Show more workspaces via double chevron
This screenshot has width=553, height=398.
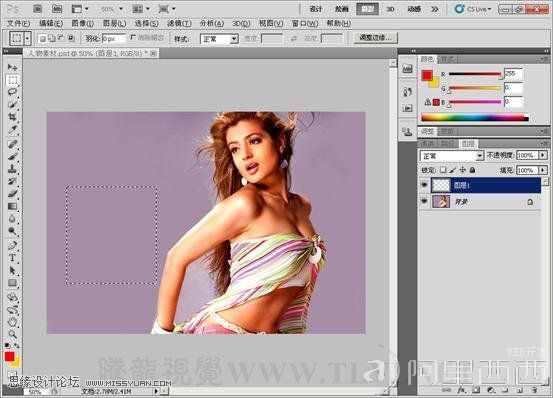click(435, 9)
